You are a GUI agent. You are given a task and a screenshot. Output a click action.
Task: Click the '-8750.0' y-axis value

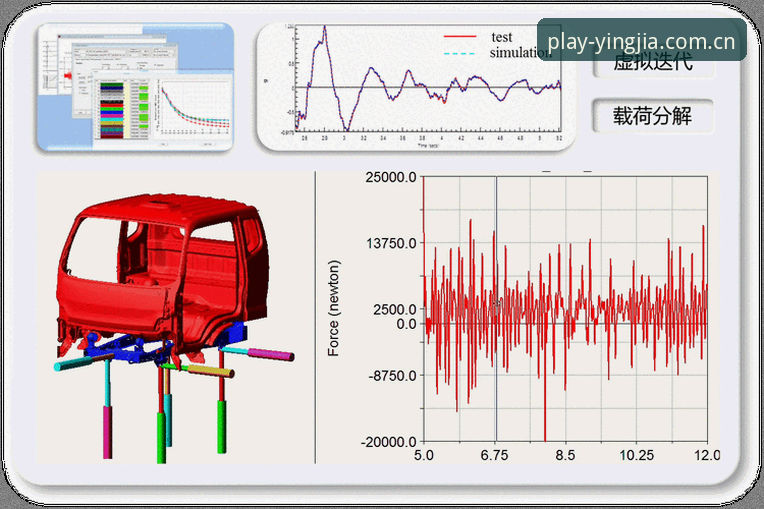(392, 376)
